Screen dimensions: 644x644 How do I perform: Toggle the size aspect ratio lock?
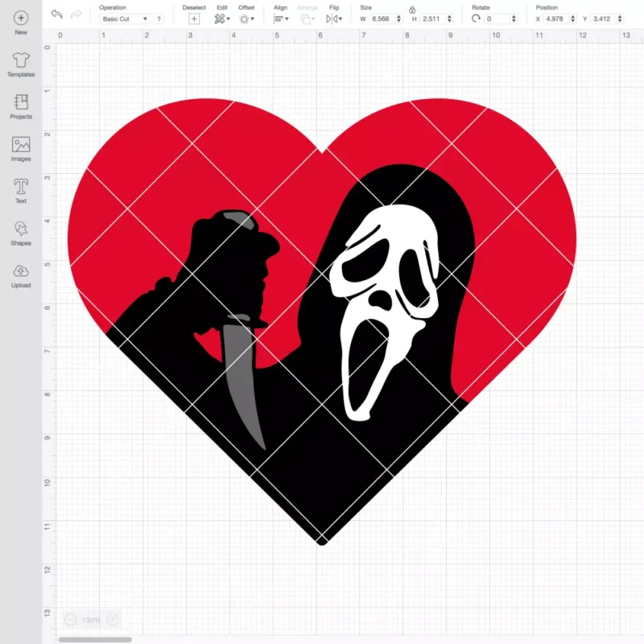[412, 10]
